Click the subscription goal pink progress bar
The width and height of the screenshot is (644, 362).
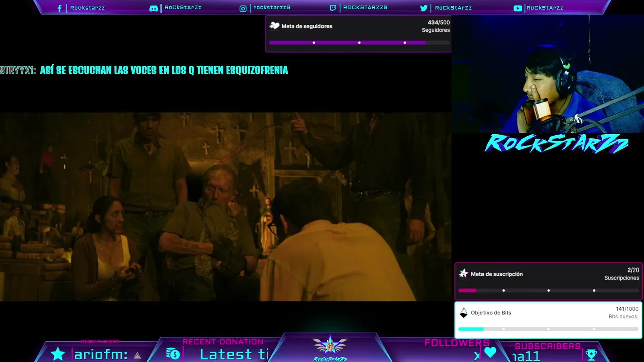(548, 290)
